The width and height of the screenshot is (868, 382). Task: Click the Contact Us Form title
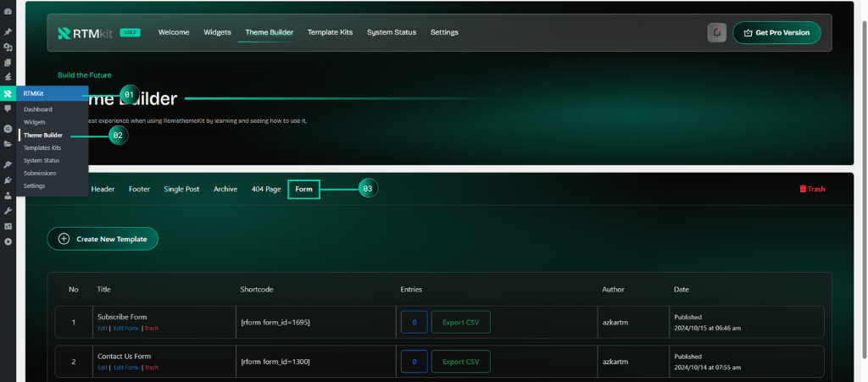tap(124, 356)
